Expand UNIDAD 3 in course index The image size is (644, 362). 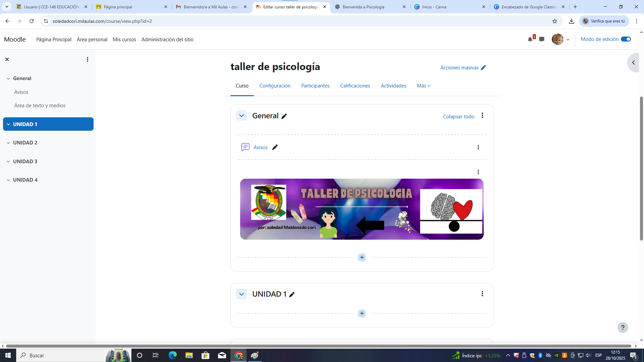click(x=8, y=162)
